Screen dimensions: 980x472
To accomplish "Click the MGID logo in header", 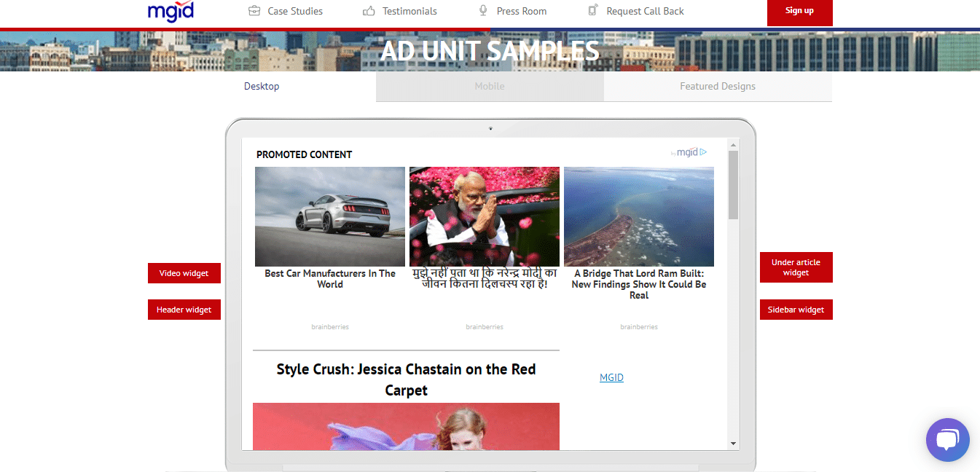I will point(170,11).
